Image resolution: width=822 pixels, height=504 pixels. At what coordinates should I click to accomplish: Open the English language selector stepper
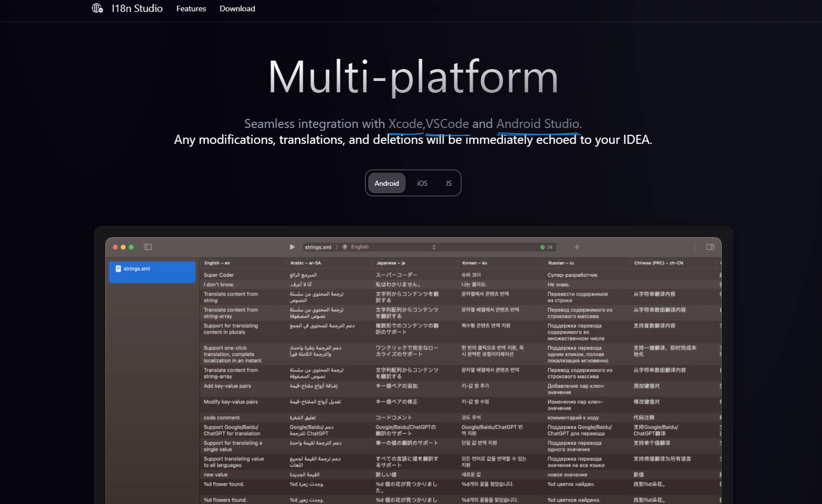coord(434,247)
